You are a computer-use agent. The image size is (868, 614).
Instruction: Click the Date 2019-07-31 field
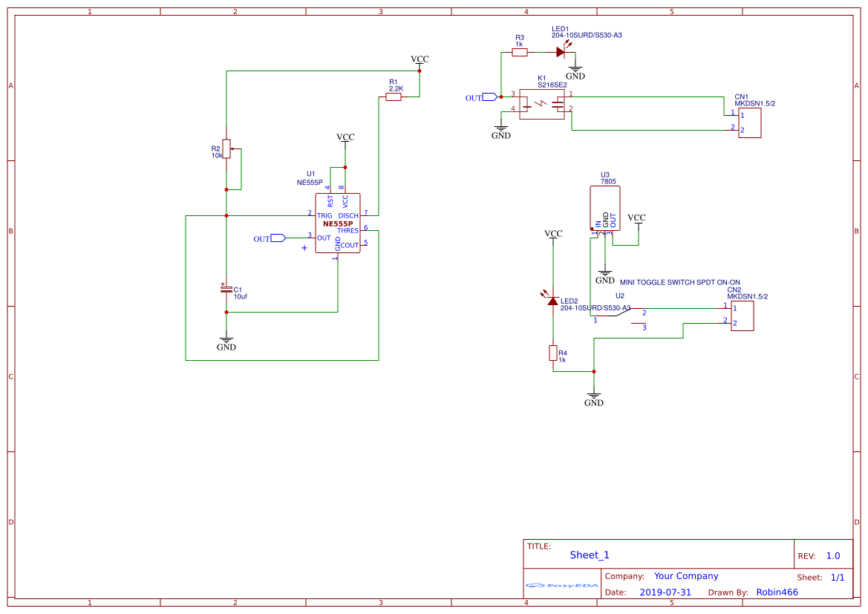click(x=666, y=592)
